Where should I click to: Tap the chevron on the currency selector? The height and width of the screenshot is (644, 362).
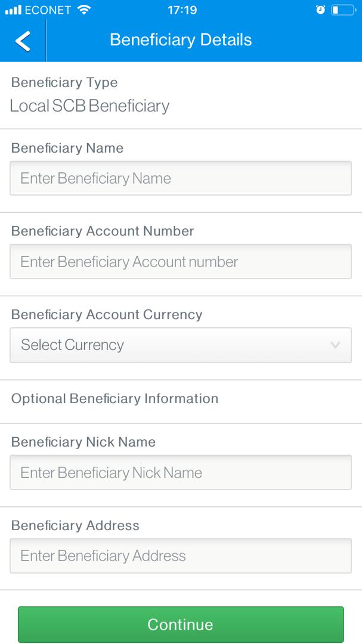point(335,345)
